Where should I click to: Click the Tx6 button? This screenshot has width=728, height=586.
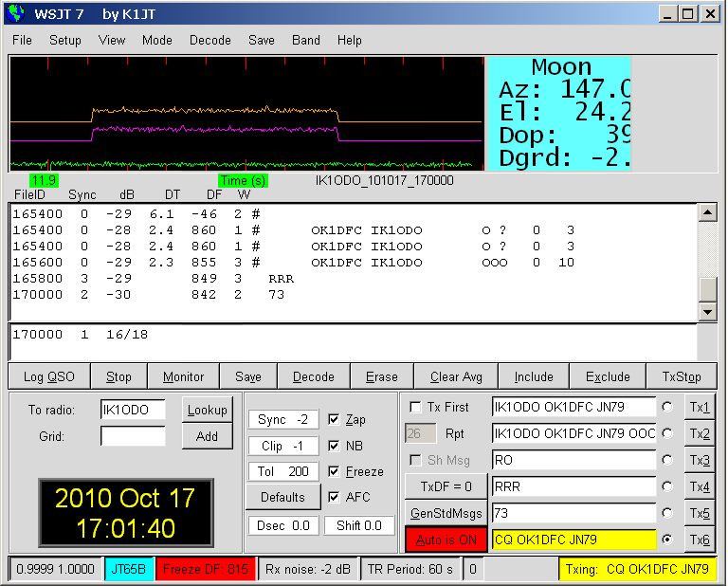(x=700, y=540)
